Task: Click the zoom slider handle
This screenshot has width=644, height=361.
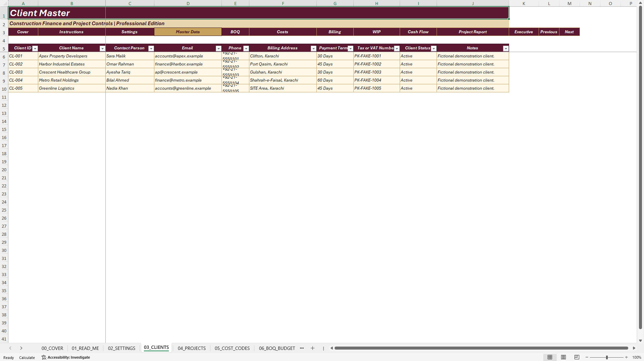Action: pos(607,357)
